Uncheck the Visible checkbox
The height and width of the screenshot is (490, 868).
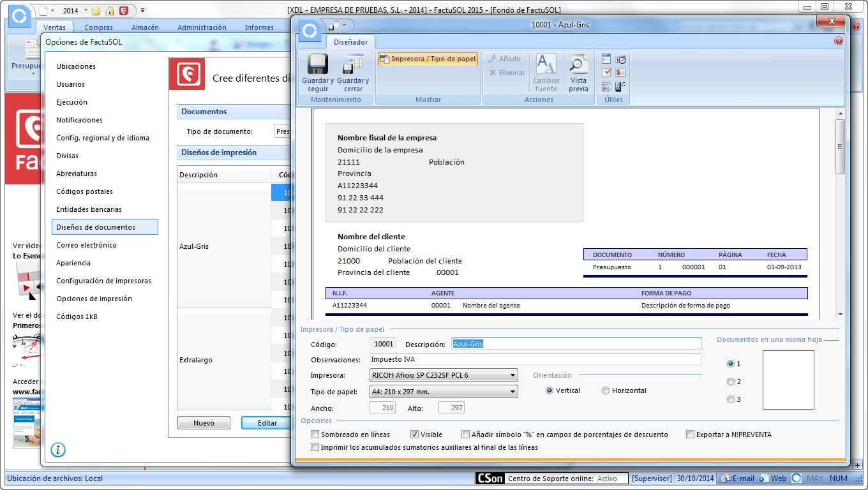pos(415,434)
